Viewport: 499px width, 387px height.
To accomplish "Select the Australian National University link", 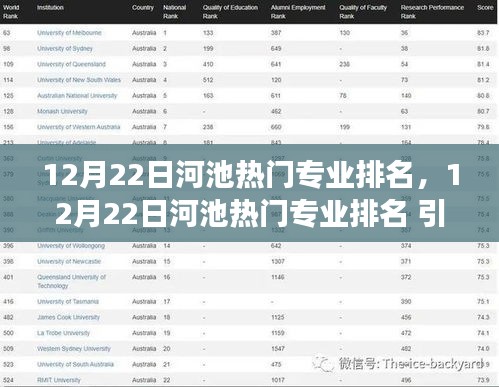I will pos(77,95).
